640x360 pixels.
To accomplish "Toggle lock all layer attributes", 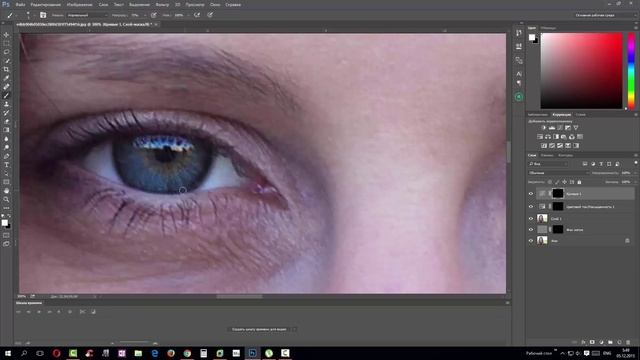I will (x=579, y=182).
